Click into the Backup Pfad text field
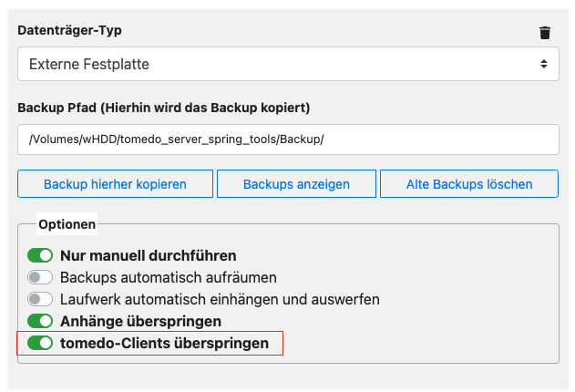Viewport: 575px width, 392px height. tap(288, 139)
